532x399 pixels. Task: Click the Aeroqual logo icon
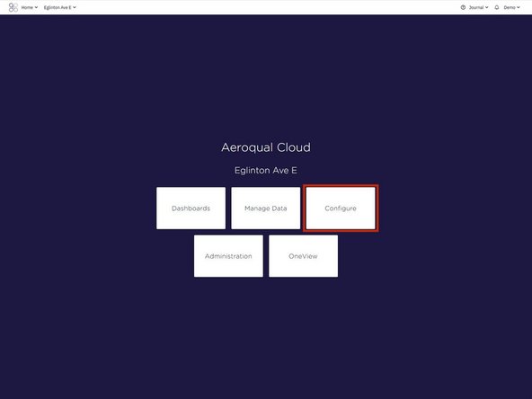click(13, 7)
